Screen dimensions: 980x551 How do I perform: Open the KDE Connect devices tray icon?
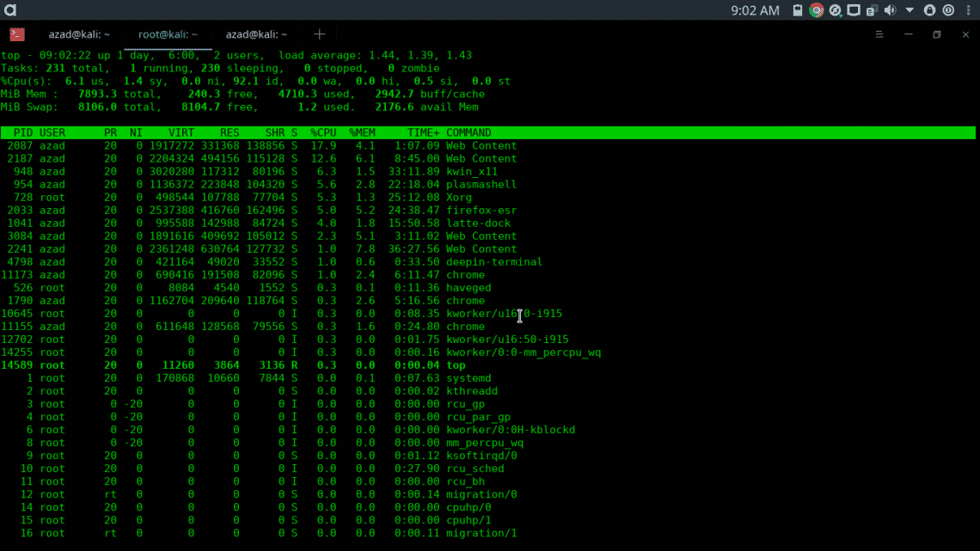[x=872, y=10]
